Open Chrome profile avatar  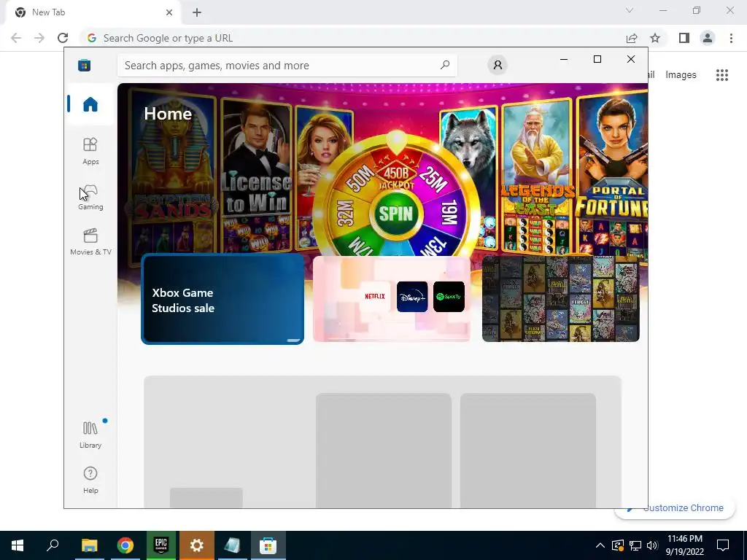click(x=708, y=38)
